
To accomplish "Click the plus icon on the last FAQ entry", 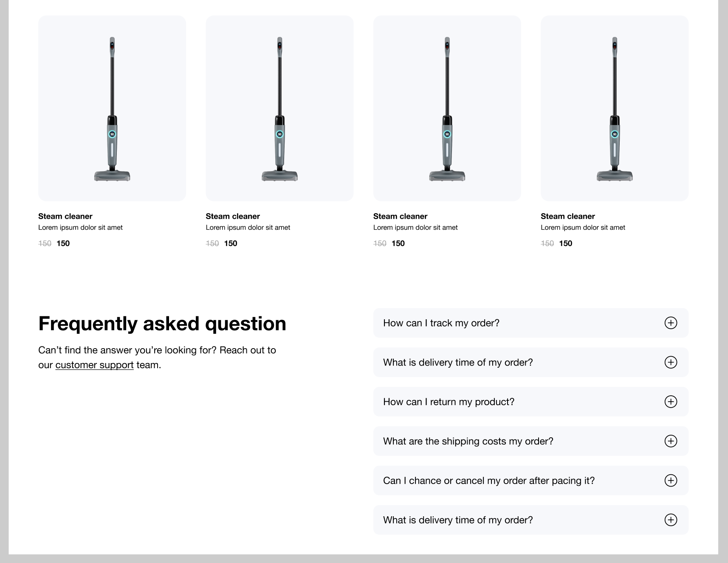I will coord(670,520).
